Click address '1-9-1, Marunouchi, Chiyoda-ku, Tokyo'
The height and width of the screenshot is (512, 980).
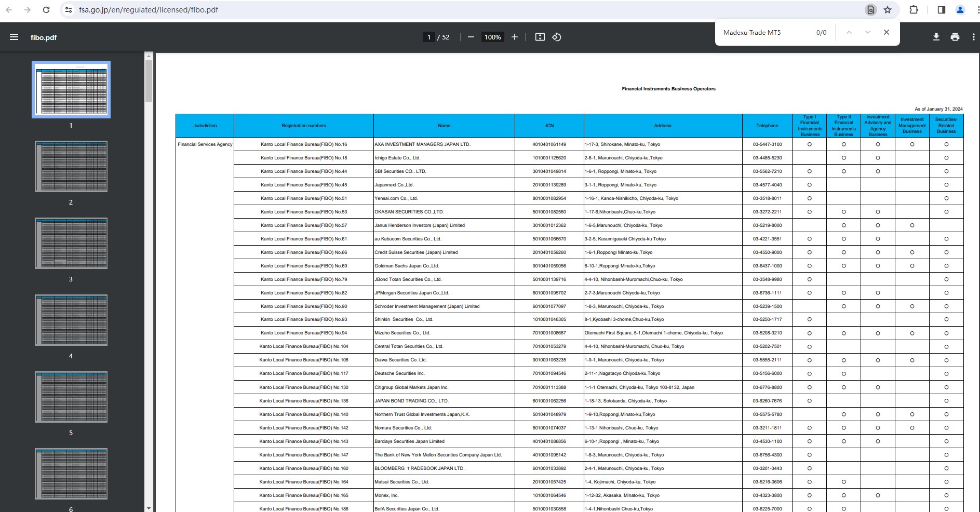coord(624,360)
